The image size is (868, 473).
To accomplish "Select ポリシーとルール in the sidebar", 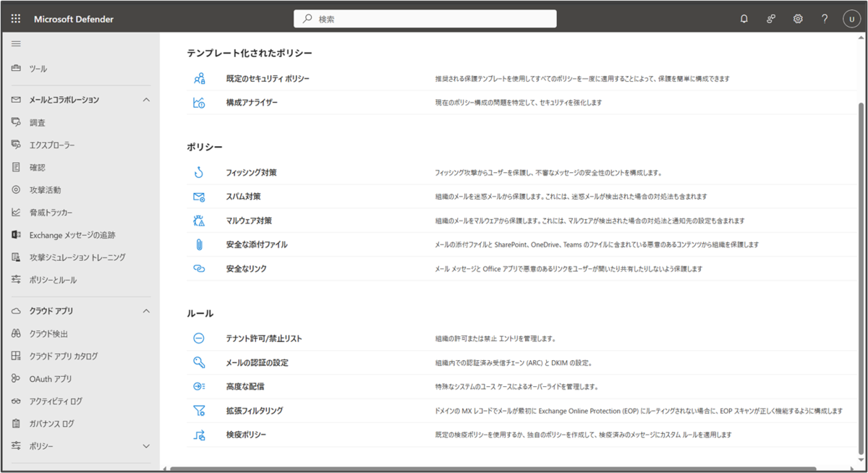I will pyautogui.click(x=53, y=280).
